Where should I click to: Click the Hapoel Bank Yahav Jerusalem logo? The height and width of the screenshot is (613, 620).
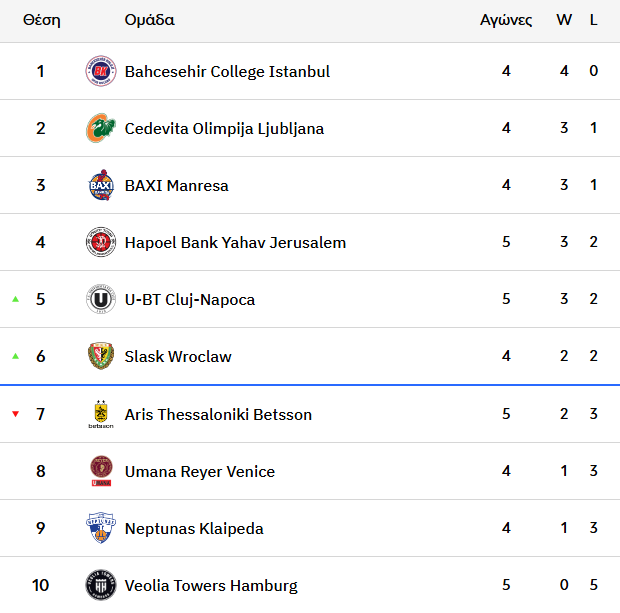(x=101, y=243)
